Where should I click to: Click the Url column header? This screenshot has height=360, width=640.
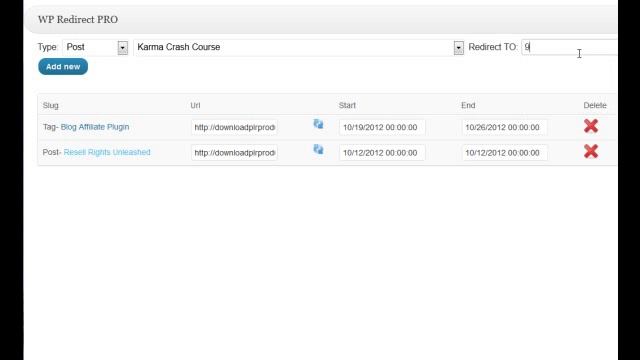point(195,105)
